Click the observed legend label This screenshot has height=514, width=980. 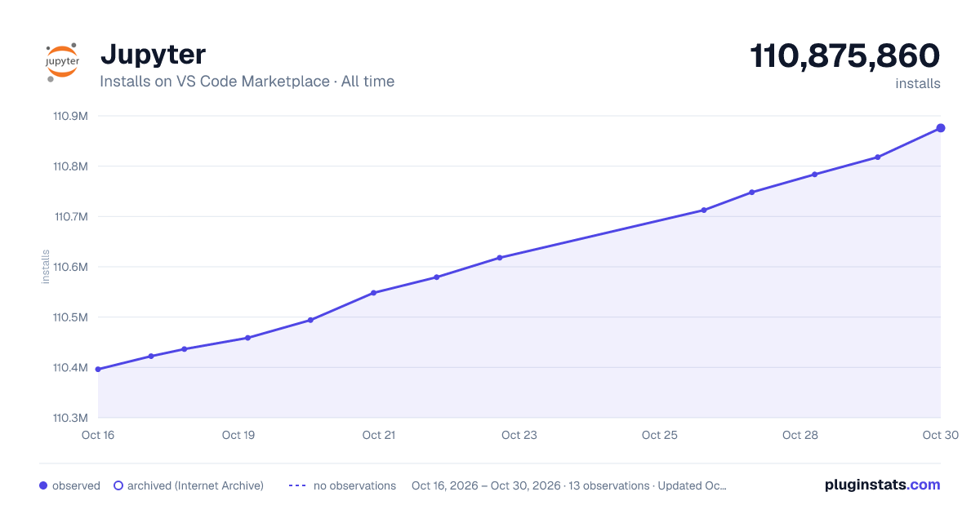click(x=76, y=485)
